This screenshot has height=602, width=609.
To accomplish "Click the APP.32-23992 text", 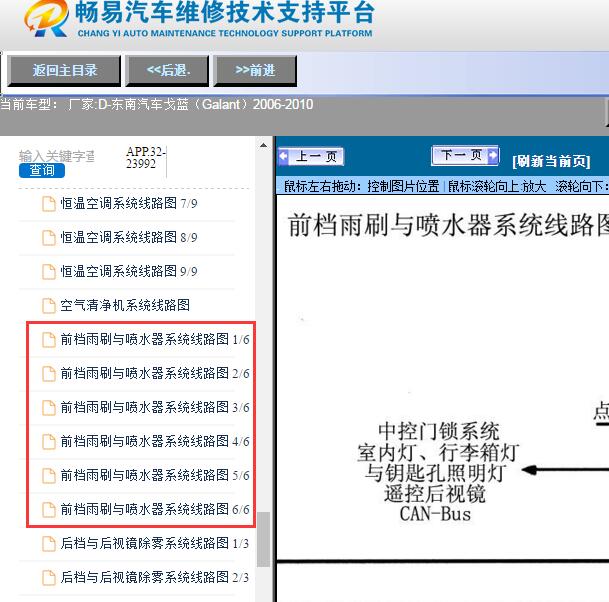I will pyautogui.click(x=146, y=157).
